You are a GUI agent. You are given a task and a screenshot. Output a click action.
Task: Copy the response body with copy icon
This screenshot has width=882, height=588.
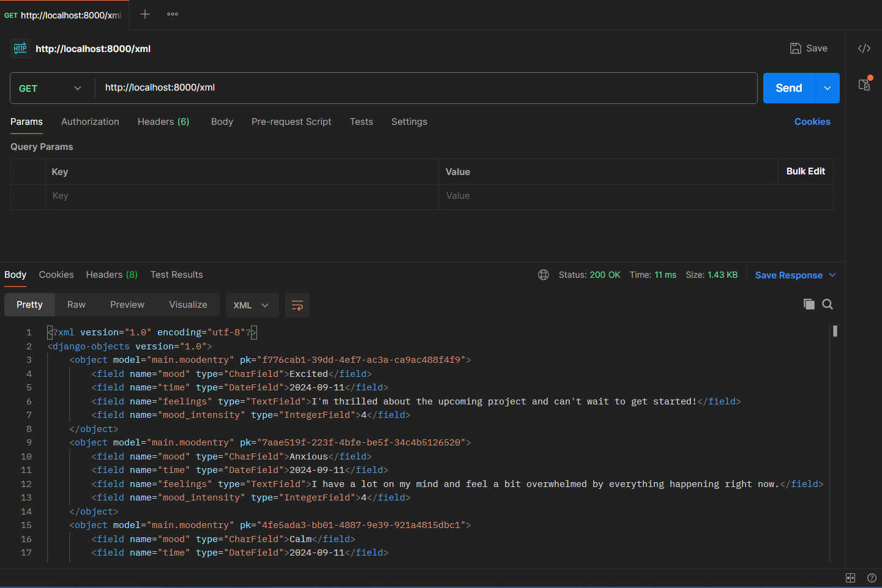(x=809, y=304)
